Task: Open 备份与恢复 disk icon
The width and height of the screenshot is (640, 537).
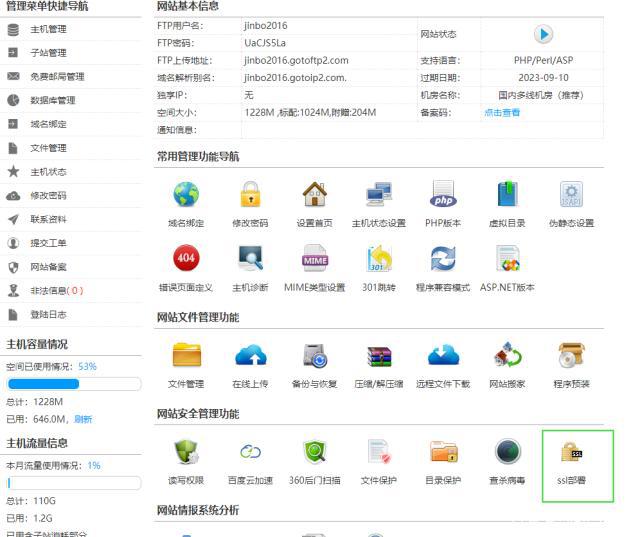Action: coord(314,355)
